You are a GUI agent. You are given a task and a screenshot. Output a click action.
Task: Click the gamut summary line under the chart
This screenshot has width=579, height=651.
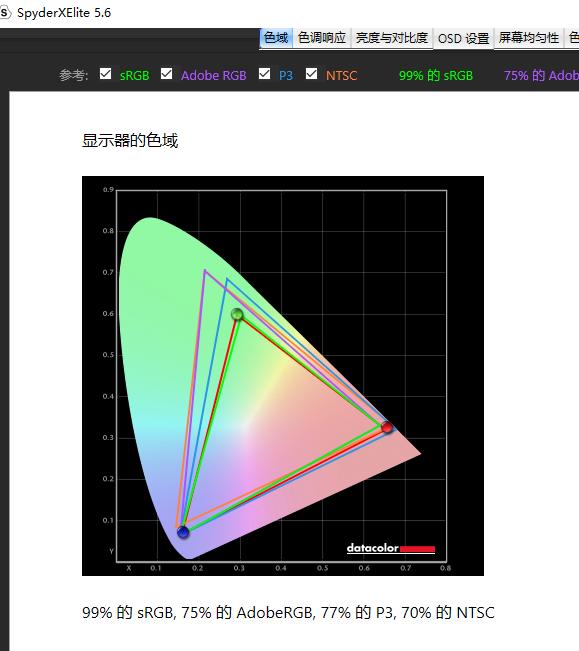tap(288, 613)
